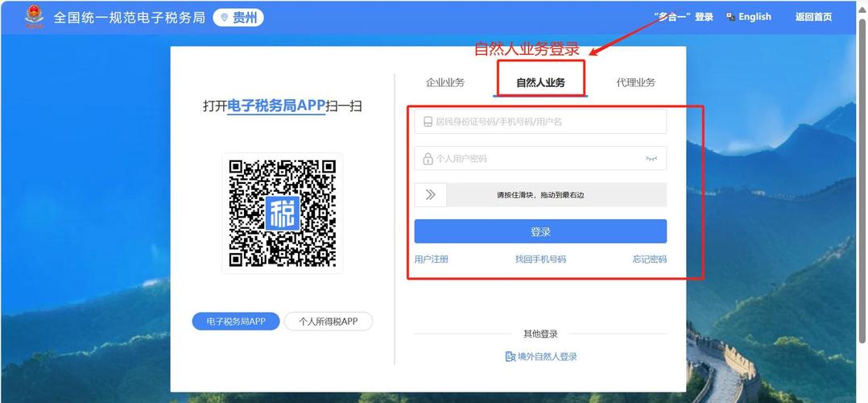Viewport: 868px width, 403px height.
Task: Click the 全国统一规范电子税务局 title
Action: [129, 17]
